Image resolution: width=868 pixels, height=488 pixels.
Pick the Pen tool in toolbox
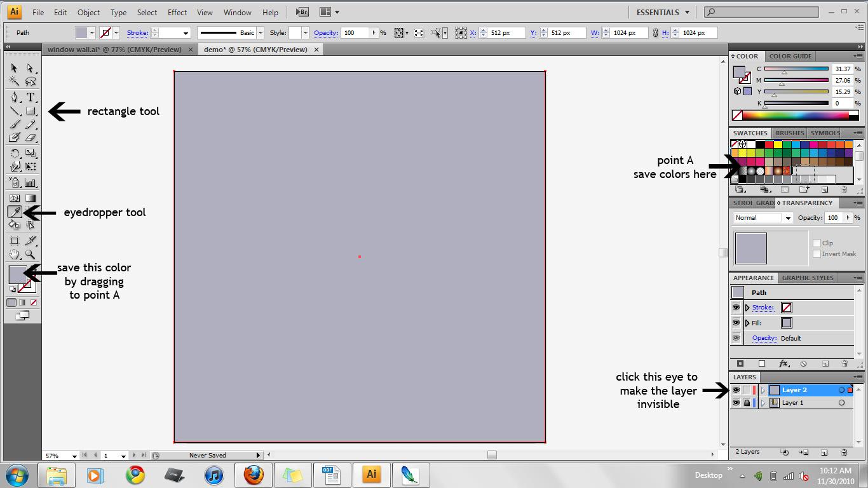coord(15,97)
